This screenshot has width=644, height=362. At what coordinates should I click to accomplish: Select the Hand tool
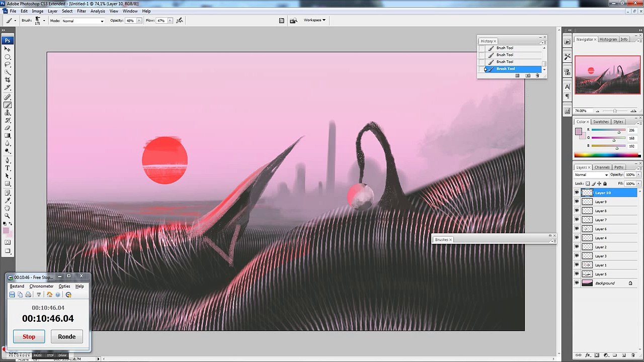[x=8, y=208]
